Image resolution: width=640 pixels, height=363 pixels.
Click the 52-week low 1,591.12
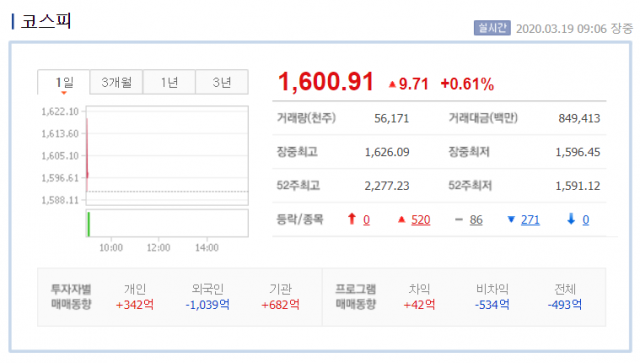[578, 186]
